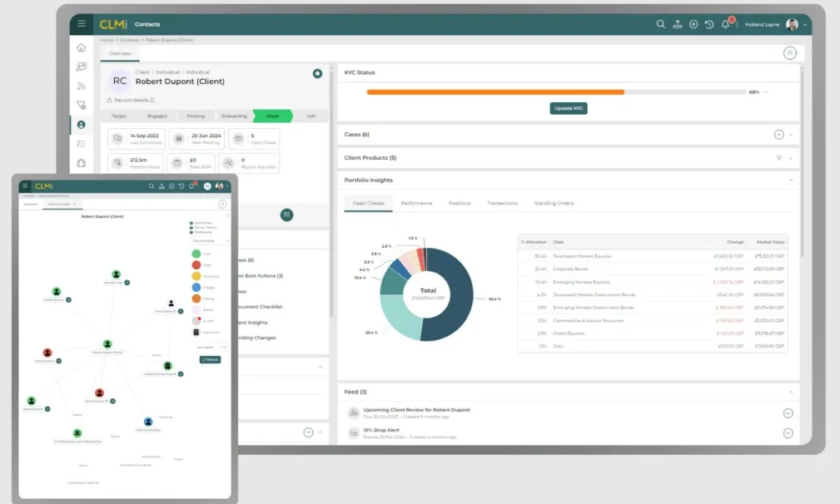Select Developed Markets Equities table row

tap(653, 256)
